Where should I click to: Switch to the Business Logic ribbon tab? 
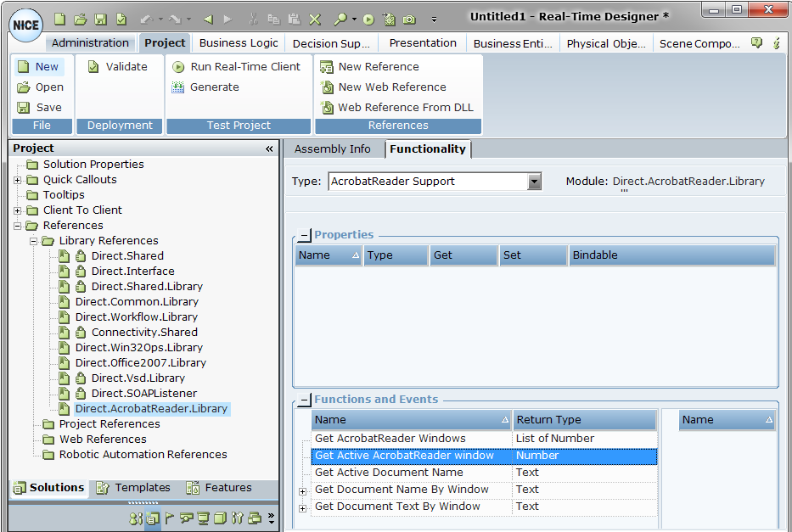point(239,43)
